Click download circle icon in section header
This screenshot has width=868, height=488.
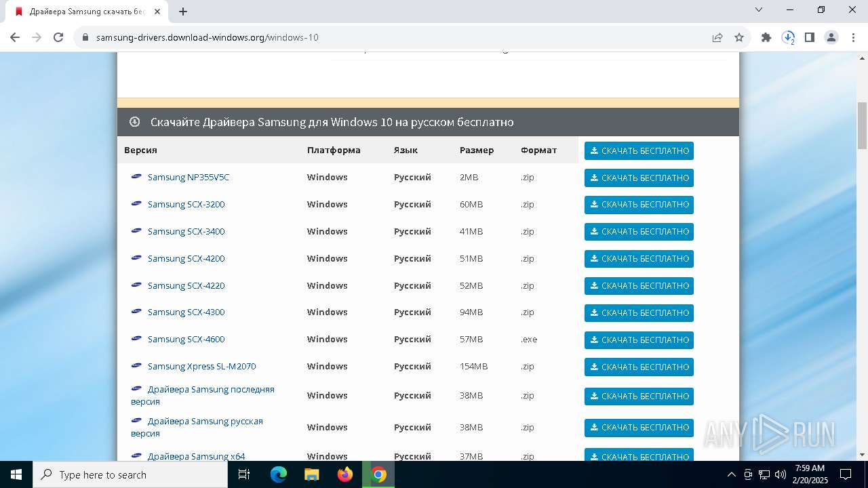[134, 122]
